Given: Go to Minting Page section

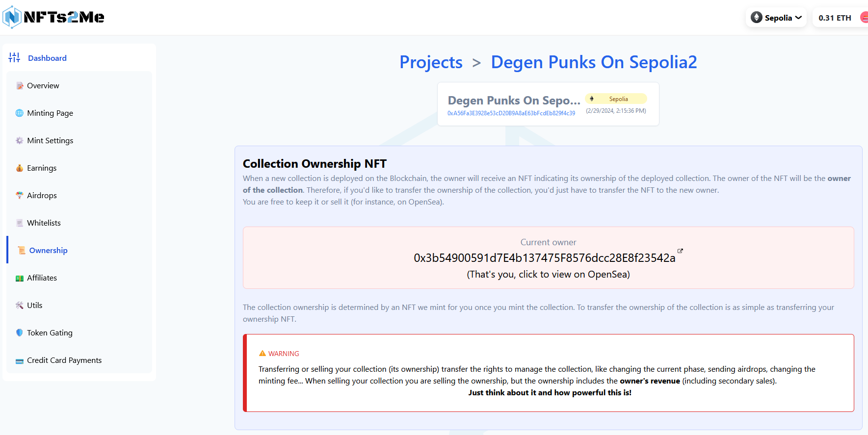Looking at the screenshot, I should [x=50, y=113].
